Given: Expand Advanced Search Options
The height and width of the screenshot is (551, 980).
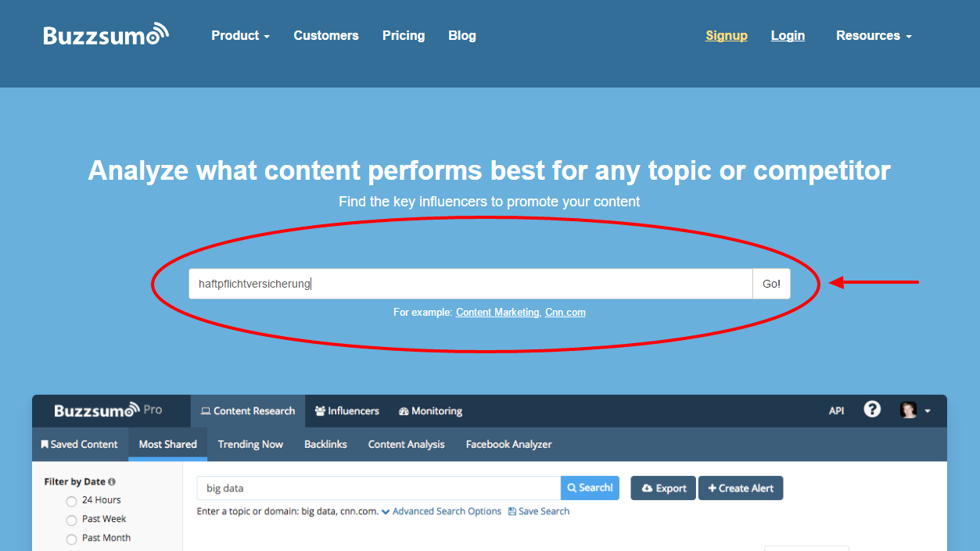Looking at the screenshot, I should 442,511.
